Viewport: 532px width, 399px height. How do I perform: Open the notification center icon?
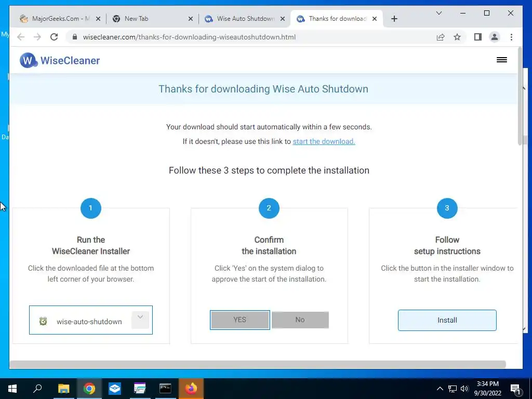pos(515,389)
